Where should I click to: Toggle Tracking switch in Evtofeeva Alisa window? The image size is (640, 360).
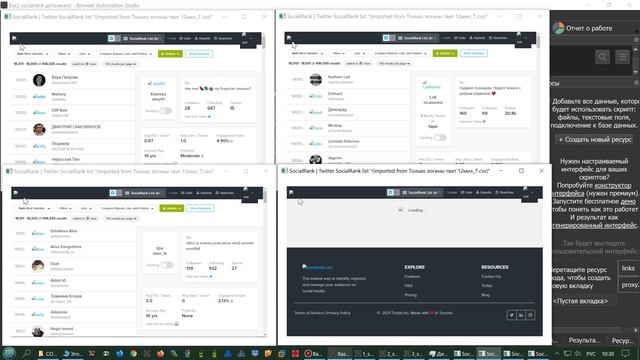click(167, 265)
